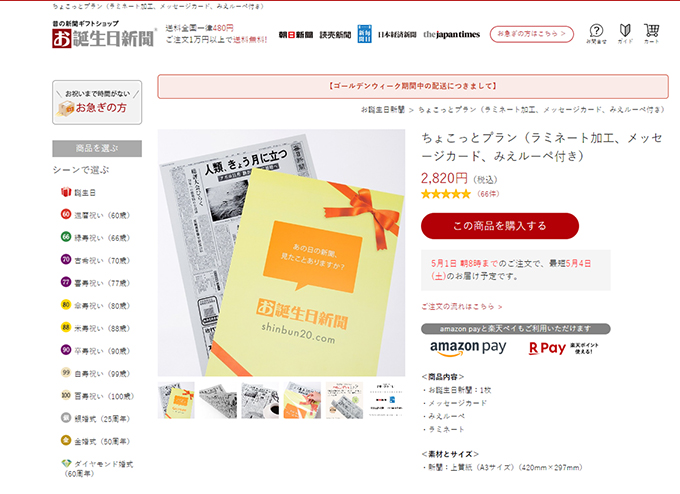
Task: Select the blue Mainichi newspaper icon
Action: click(x=364, y=34)
